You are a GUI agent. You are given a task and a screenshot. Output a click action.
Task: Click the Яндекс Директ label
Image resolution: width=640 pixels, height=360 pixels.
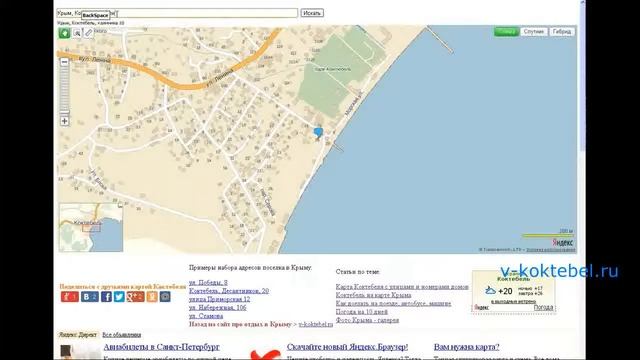click(78, 335)
